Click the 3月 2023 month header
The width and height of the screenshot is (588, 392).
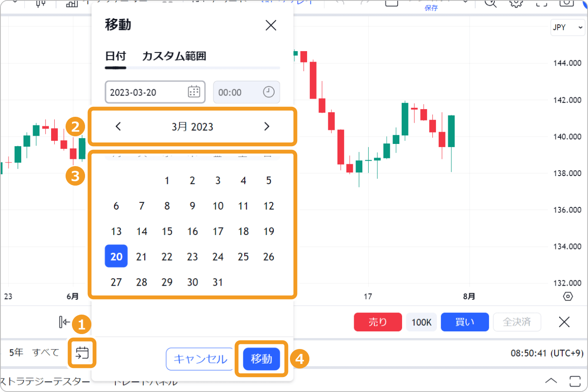tap(192, 127)
